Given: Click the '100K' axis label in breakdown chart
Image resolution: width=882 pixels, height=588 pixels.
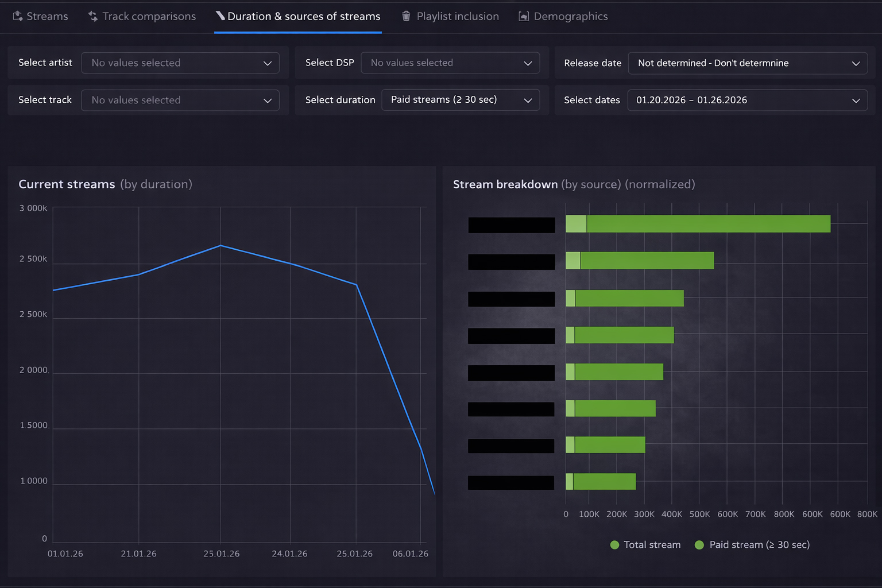Looking at the screenshot, I should click(x=589, y=514).
